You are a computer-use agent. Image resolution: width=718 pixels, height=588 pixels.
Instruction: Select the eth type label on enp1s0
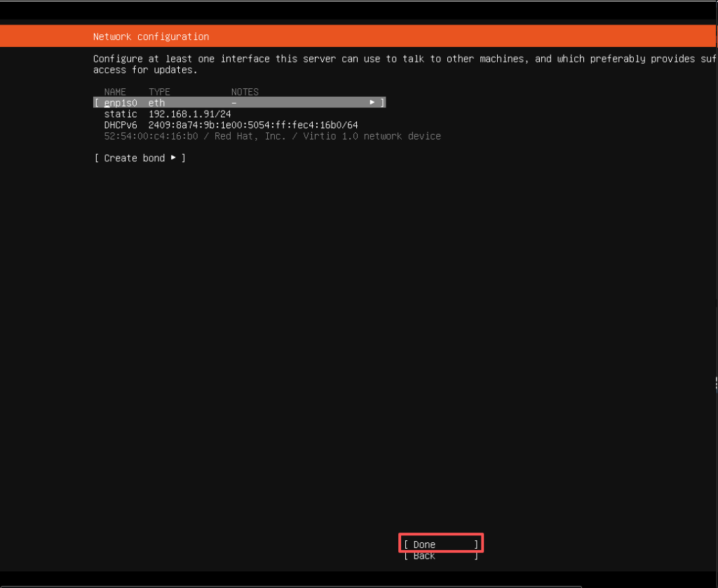(x=156, y=102)
